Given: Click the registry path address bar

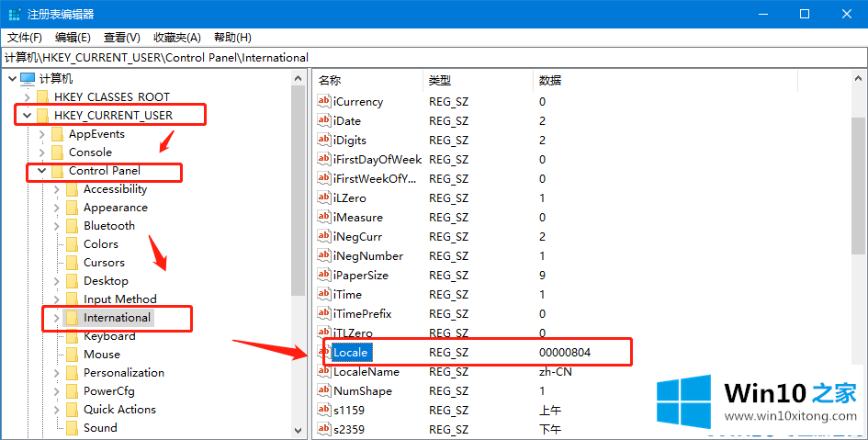Looking at the screenshot, I should coord(434,58).
